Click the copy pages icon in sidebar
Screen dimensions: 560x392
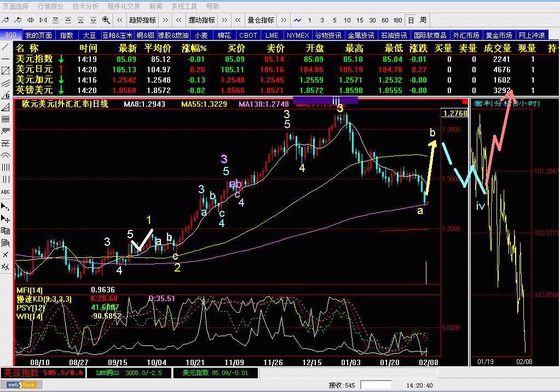[x=5, y=230]
